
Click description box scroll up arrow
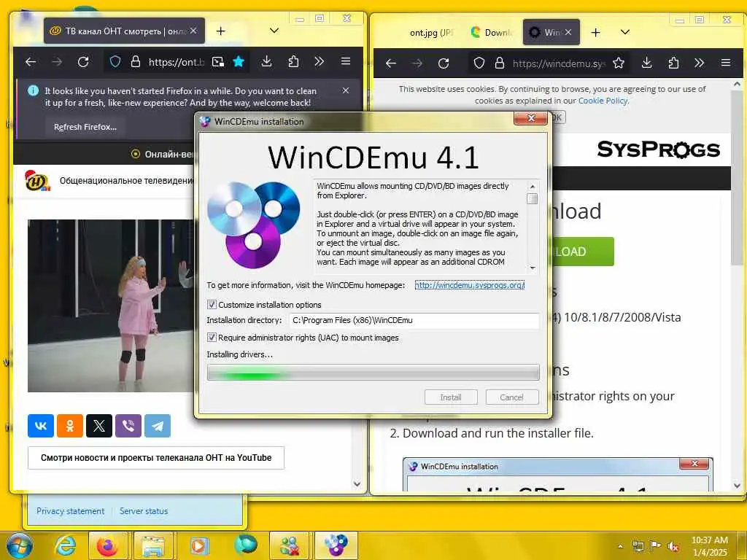(533, 186)
